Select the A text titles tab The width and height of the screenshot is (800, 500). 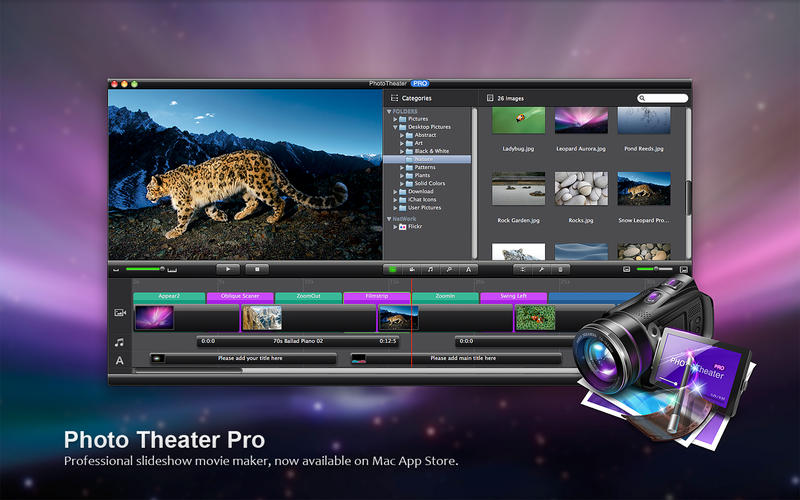(468, 269)
